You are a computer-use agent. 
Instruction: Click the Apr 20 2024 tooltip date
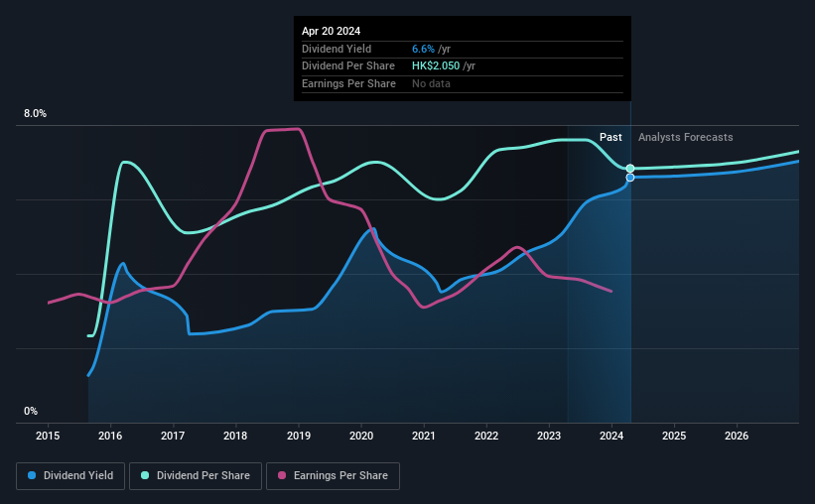[332, 31]
